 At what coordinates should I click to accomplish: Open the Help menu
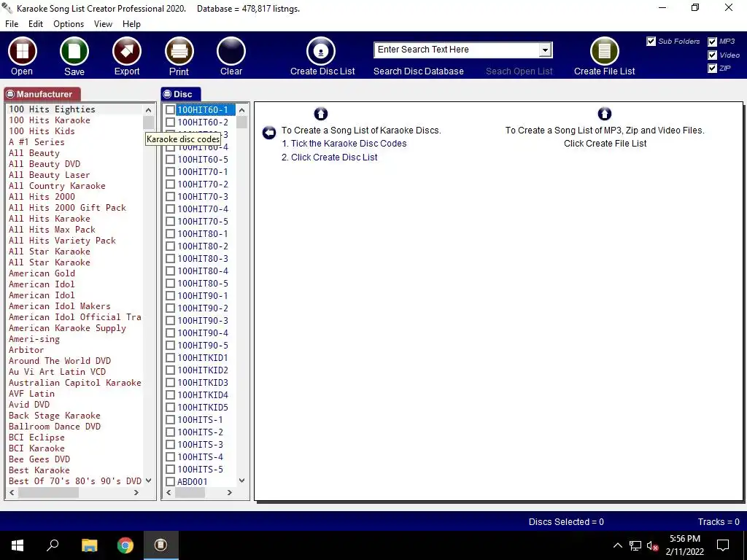[x=131, y=24]
